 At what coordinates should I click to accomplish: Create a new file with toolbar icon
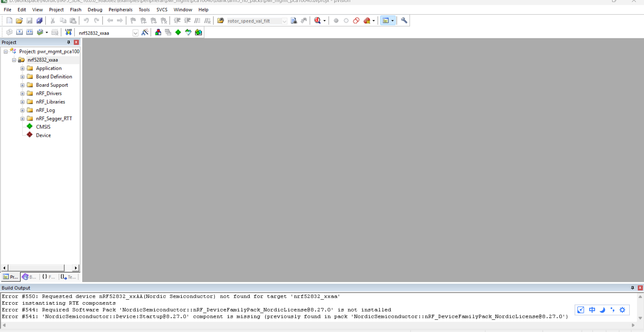[9, 20]
